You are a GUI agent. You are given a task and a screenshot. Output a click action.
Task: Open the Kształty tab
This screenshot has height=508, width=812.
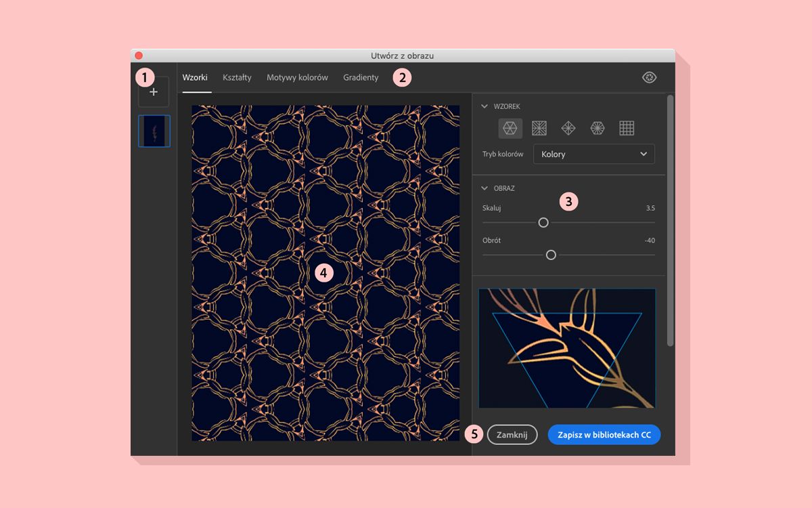click(237, 77)
